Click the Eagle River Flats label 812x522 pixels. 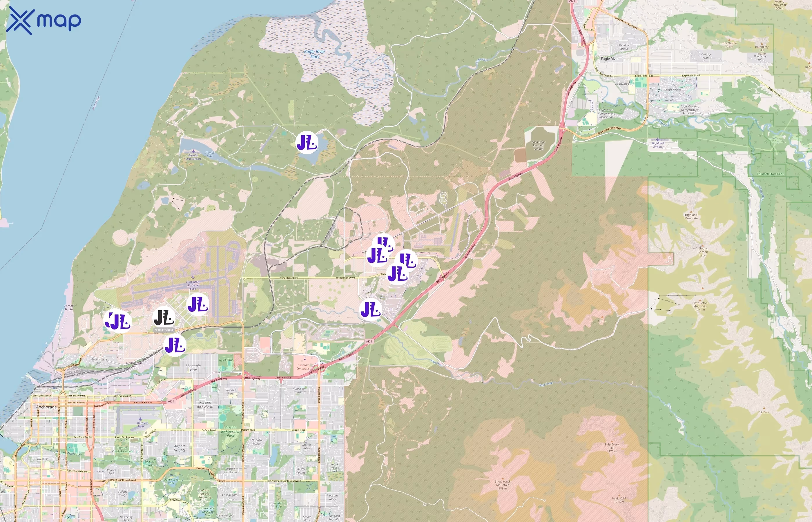click(314, 54)
